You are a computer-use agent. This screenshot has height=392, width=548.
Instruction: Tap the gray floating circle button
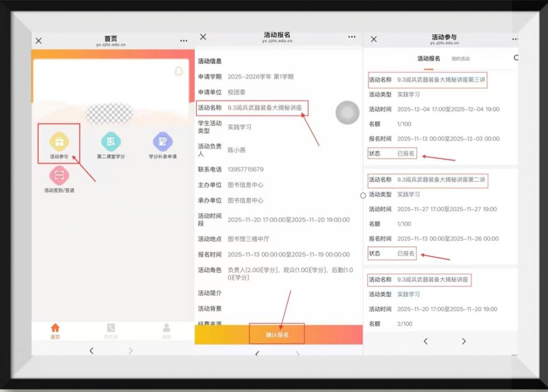click(x=347, y=112)
